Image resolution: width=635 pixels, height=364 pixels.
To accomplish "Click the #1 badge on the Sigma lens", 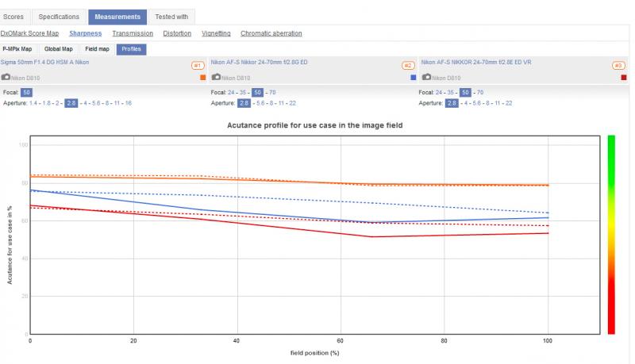I will coord(198,65).
